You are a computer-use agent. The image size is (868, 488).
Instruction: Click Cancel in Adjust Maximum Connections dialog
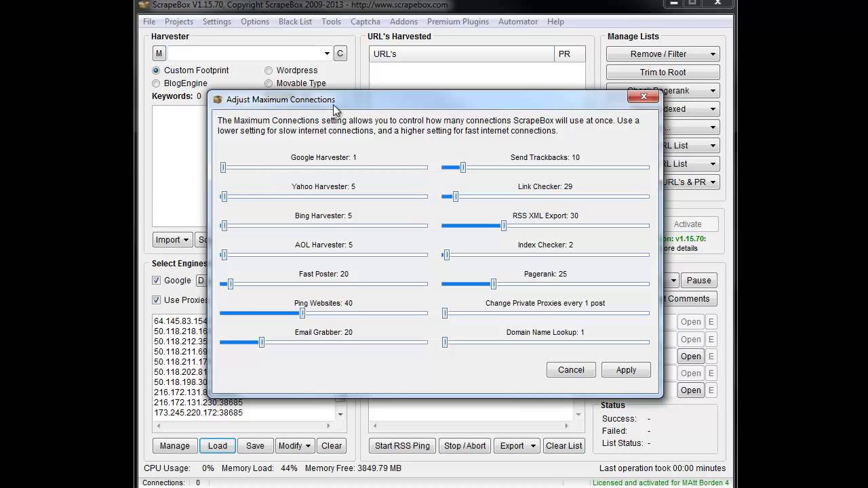tap(571, 370)
